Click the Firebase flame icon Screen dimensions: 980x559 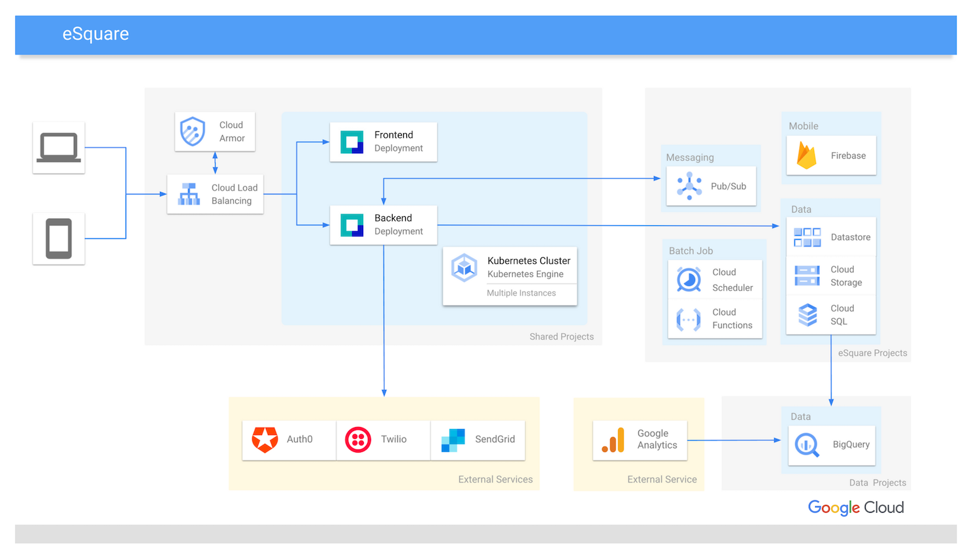[807, 155]
